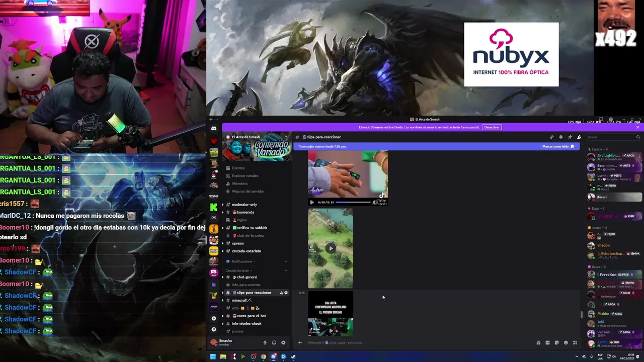644x362 pixels.
Task: Expand El Arca de Smash server dropdown
Action: click(286, 137)
